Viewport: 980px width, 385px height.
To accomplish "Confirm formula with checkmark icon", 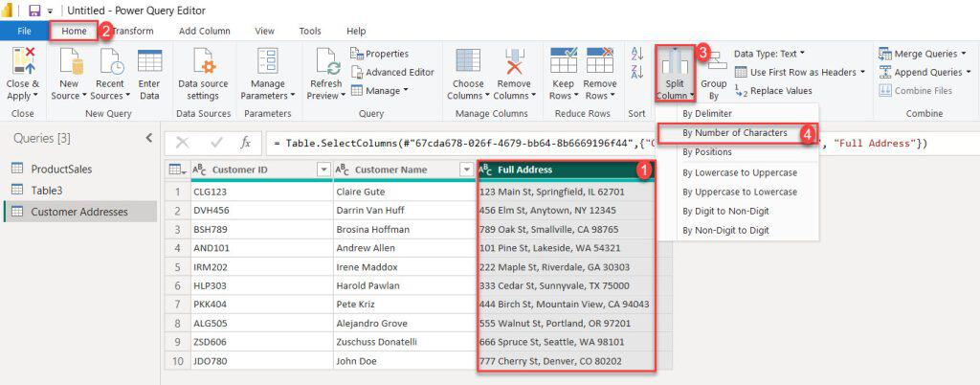I will 216,143.
